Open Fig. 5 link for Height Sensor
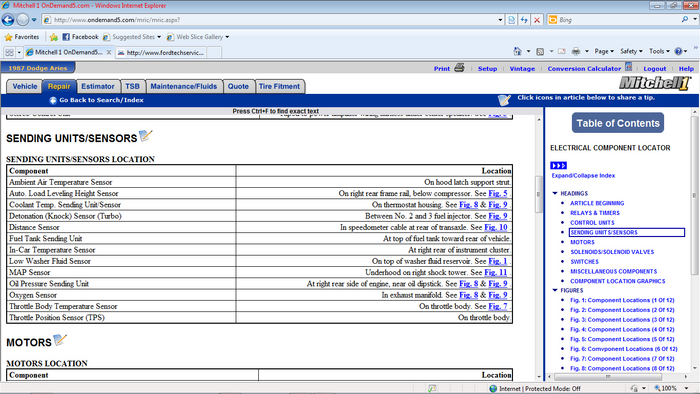The image size is (700, 394). tap(498, 193)
